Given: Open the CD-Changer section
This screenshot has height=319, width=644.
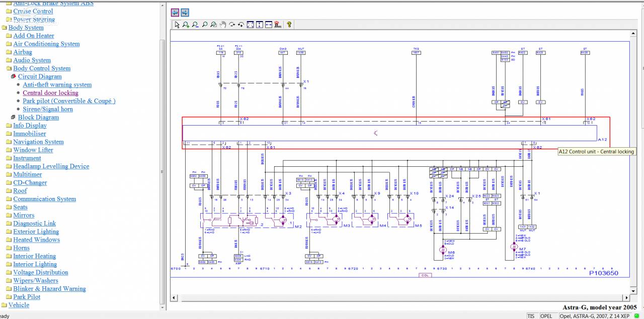Looking at the screenshot, I should 30,183.
